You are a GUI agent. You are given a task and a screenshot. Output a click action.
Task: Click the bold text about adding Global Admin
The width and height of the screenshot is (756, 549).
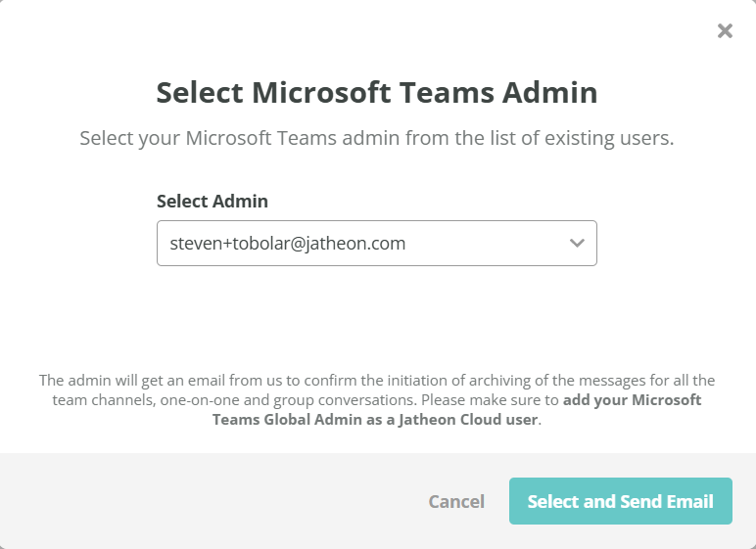click(456, 410)
